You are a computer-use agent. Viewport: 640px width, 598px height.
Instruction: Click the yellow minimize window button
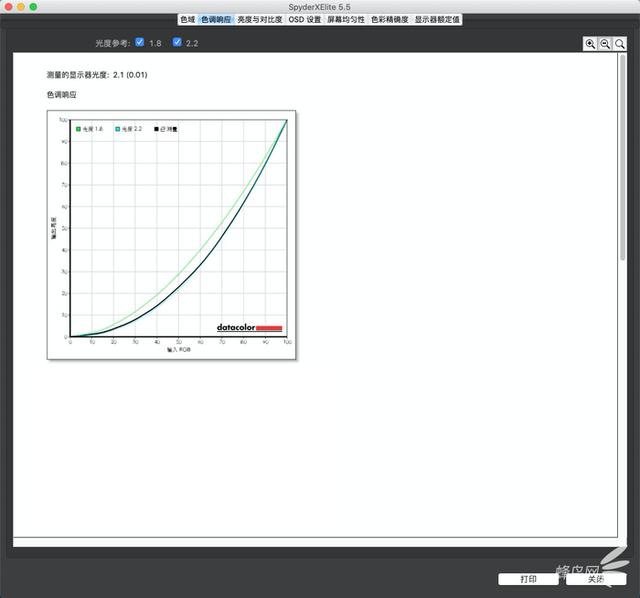tap(21, 7)
